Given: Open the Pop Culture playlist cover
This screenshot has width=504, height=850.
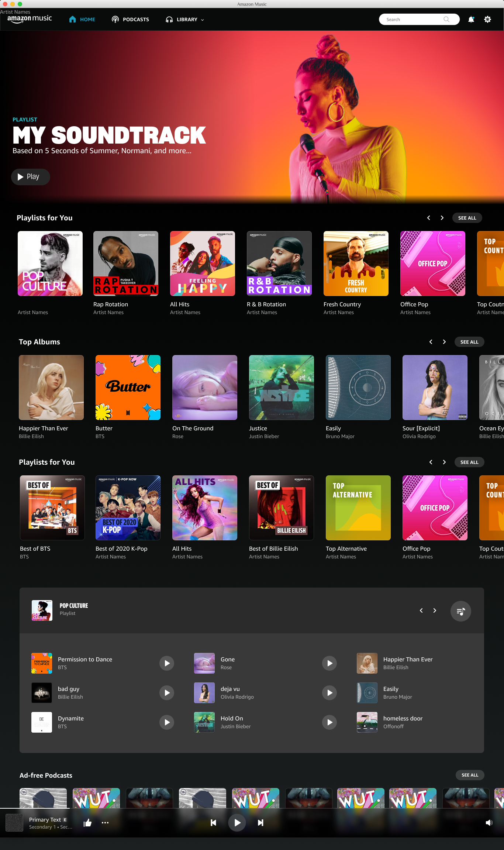Looking at the screenshot, I should click(50, 264).
